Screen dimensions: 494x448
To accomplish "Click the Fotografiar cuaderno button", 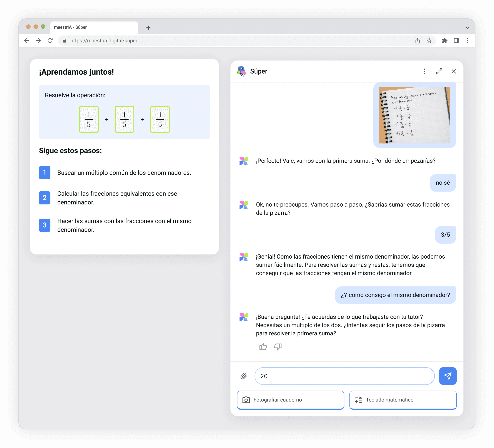I will (x=291, y=400).
